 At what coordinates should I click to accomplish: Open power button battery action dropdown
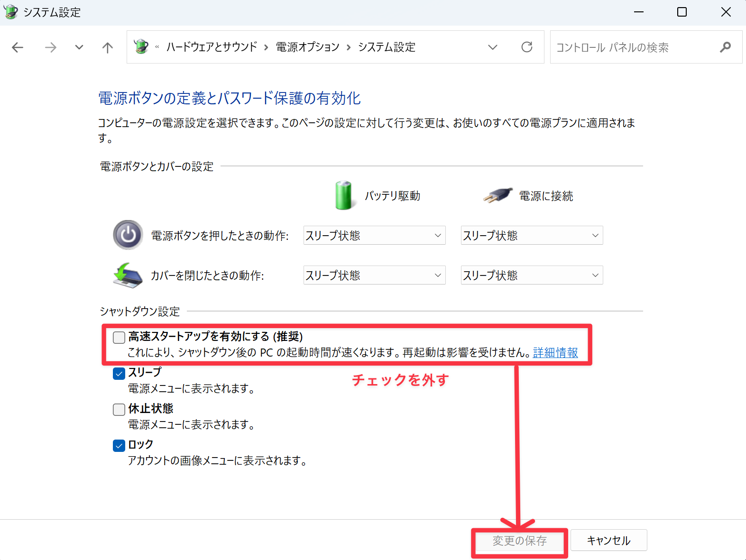pyautogui.click(x=374, y=235)
